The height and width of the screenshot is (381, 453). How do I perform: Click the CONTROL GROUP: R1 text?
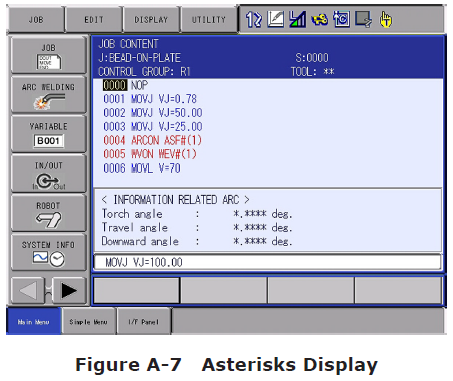click(144, 71)
